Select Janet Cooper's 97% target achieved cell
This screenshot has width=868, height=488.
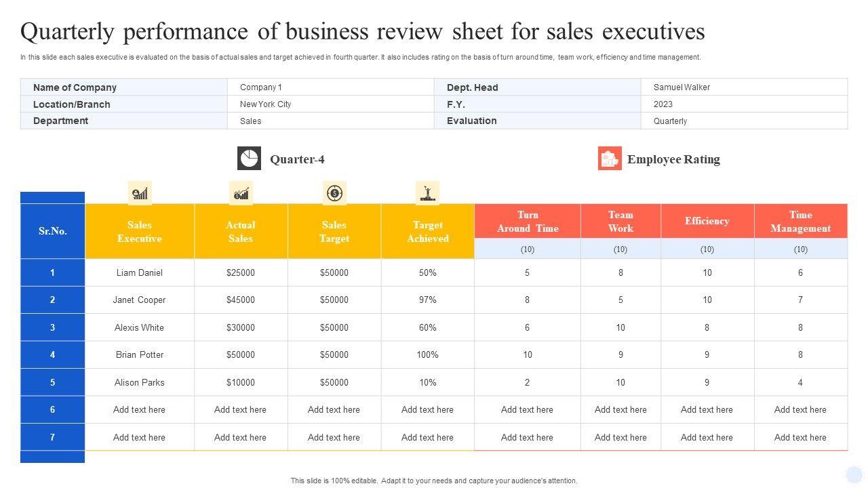(x=428, y=300)
